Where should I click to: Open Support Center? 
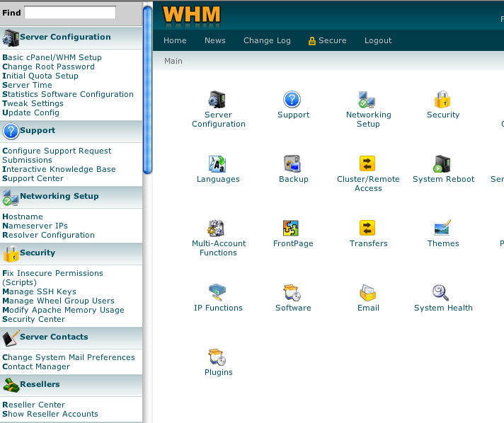coord(33,178)
